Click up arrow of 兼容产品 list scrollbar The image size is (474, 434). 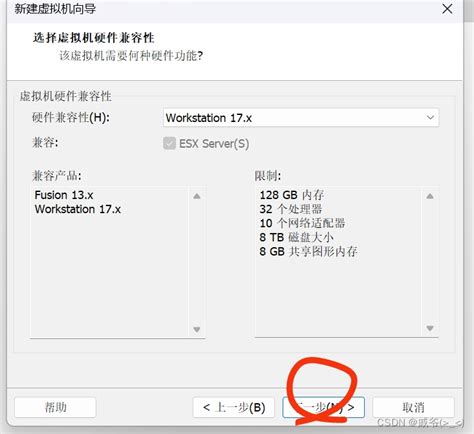[197, 196]
